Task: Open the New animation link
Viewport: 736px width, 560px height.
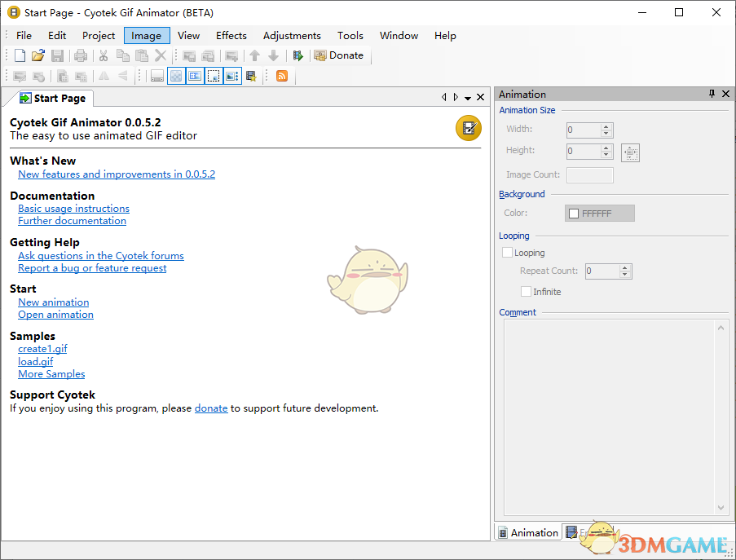Action: (x=53, y=302)
